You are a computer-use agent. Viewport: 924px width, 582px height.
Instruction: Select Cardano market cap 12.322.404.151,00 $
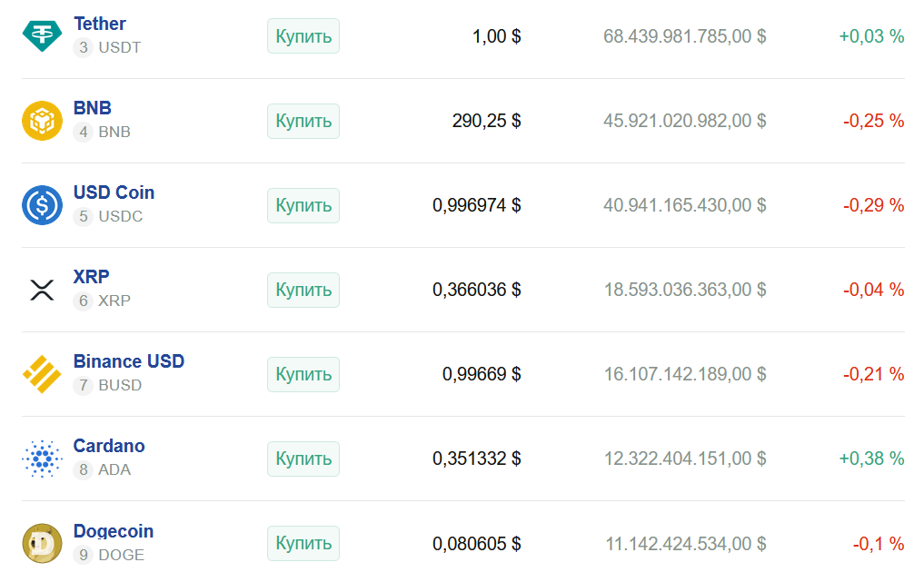[685, 459]
